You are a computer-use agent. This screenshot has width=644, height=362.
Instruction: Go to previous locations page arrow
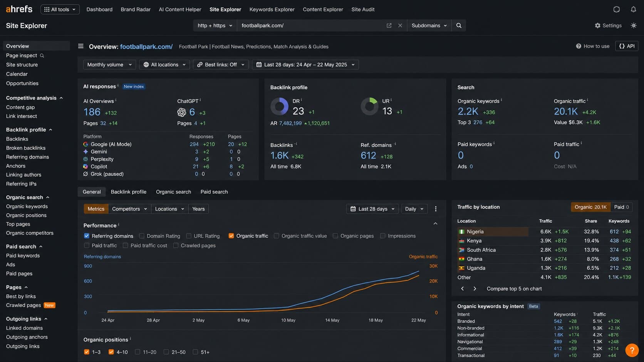(462, 289)
